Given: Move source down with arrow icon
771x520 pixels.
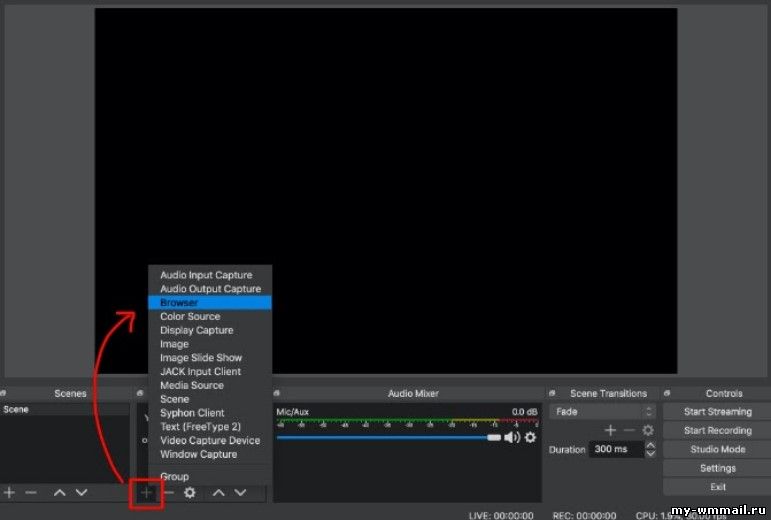Looking at the screenshot, I should coord(240,492).
